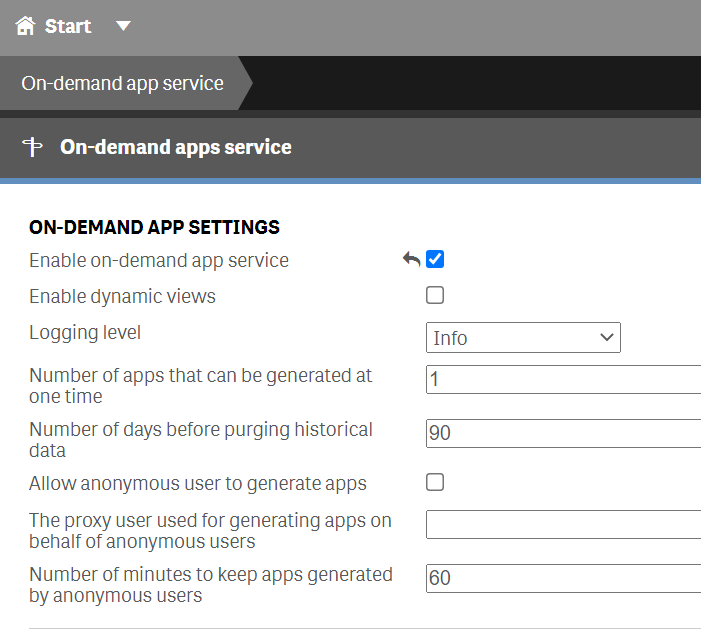Uncheck Enable on-demand app service checkbox
The height and width of the screenshot is (644, 701).
pos(435,259)
